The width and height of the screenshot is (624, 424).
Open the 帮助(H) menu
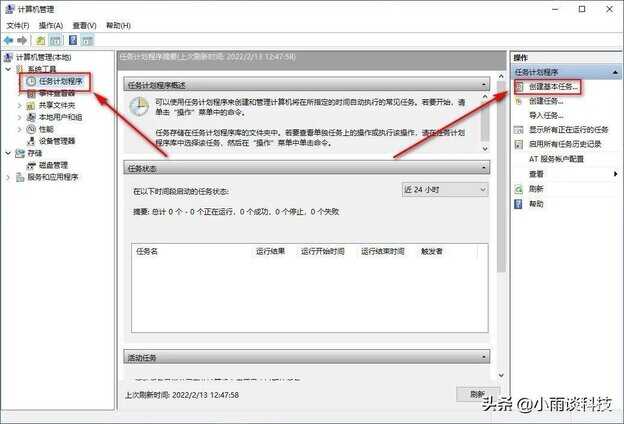pyautogui.click(x=118, y=25)
